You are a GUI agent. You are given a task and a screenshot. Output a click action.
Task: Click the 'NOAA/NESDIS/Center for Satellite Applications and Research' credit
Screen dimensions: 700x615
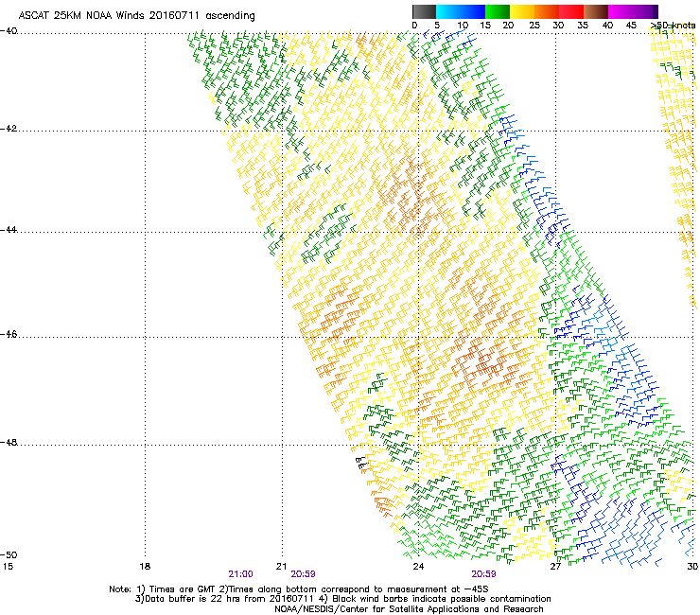tap(409, 609)
